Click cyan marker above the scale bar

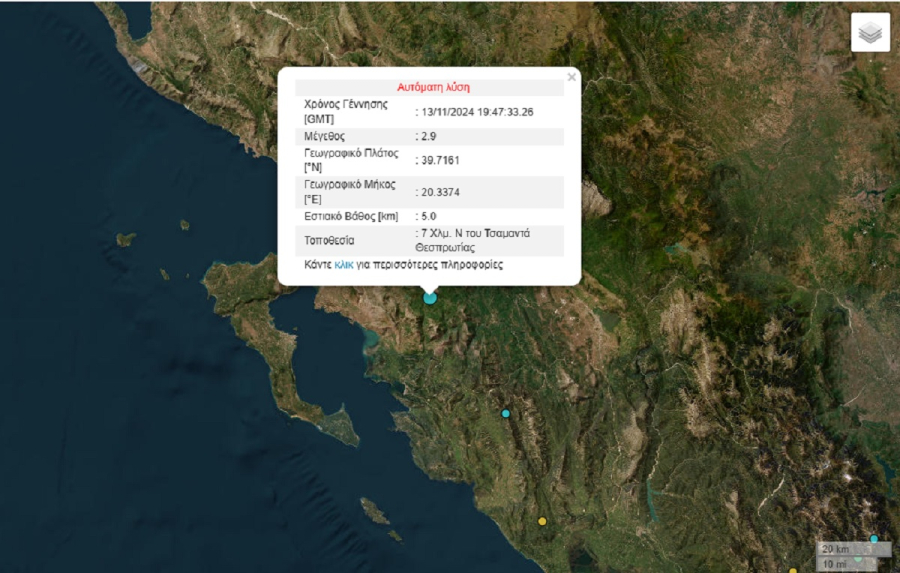[874, 539]
